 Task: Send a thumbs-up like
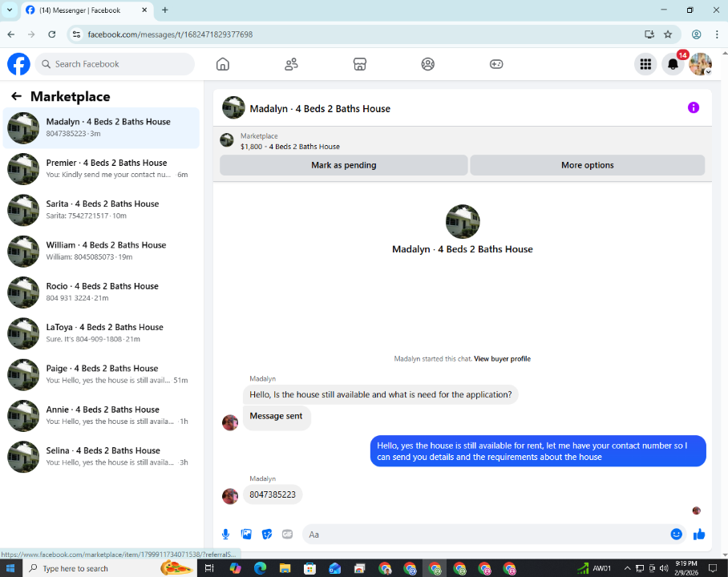tap(699, 535)
